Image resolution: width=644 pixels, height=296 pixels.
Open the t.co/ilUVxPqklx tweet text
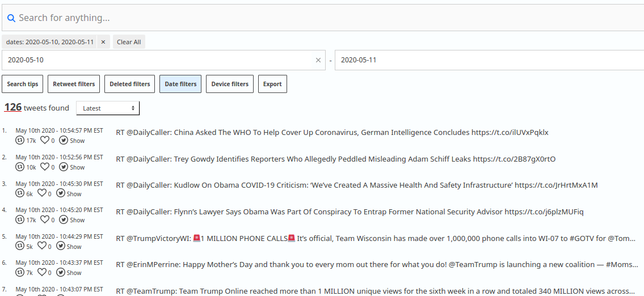332,133
